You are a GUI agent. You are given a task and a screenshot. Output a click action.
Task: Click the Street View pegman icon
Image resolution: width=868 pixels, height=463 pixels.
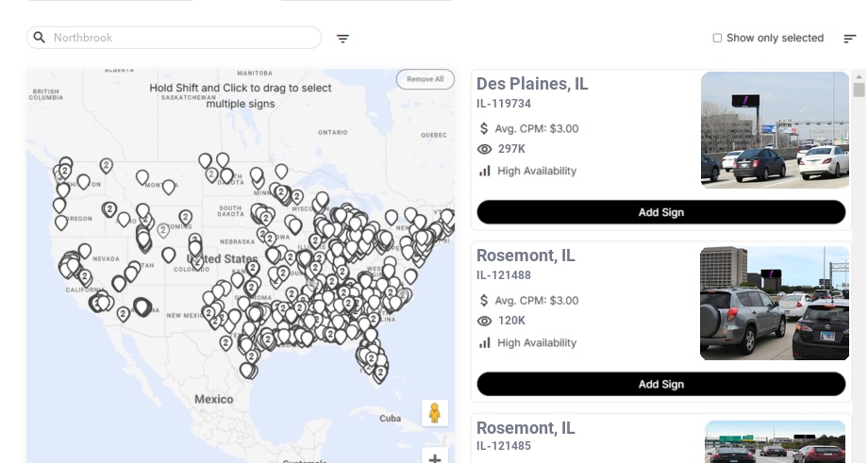pyautogui.click(x=434, y=413)
